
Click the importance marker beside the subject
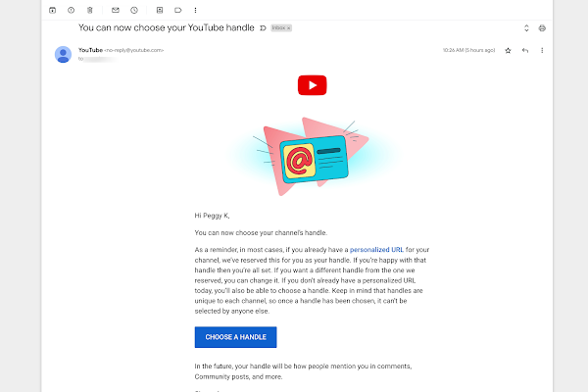263,28
